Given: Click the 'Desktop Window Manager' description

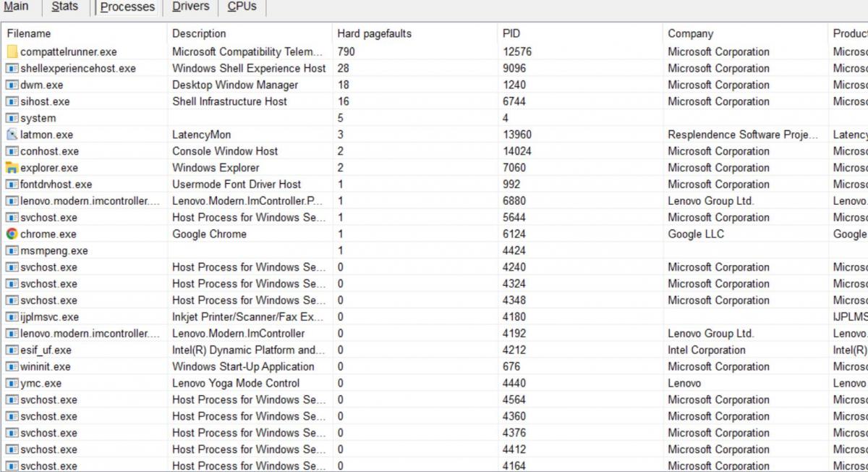Looking at the screenshot, I should [235, 85].
